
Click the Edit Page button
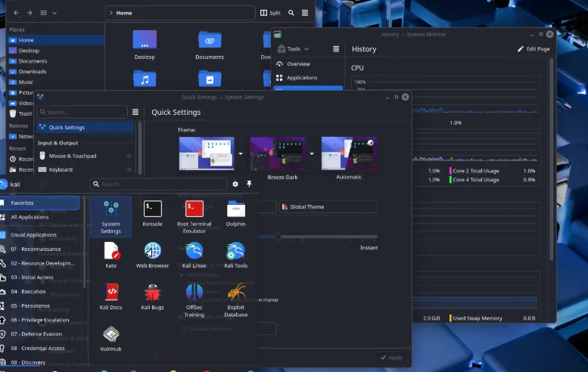pos(534,48)
